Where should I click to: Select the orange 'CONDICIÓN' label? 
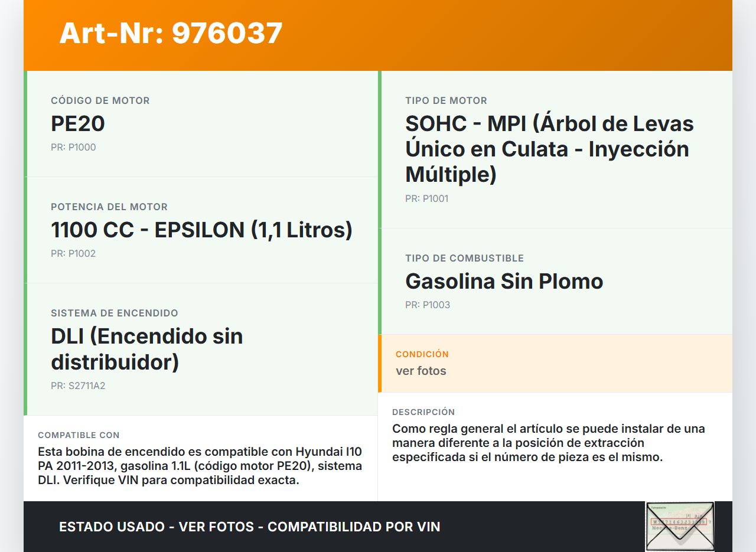(422, 354)
